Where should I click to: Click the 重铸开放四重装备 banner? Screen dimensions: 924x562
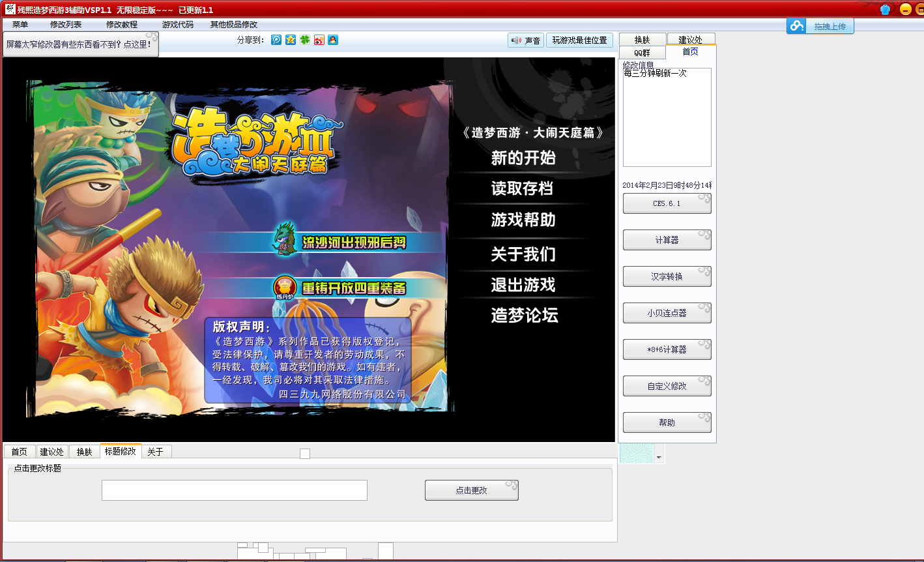[x=354, y=288]
